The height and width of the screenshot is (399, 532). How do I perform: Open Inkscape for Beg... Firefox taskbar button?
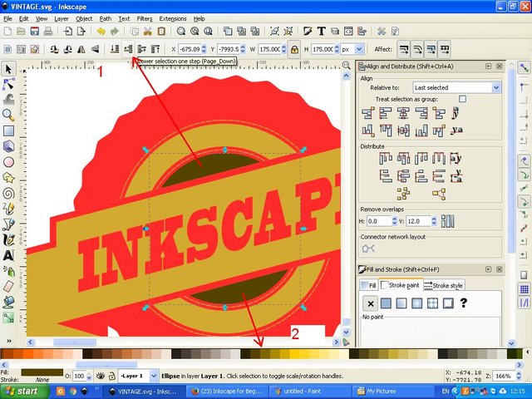click(226, 392)
